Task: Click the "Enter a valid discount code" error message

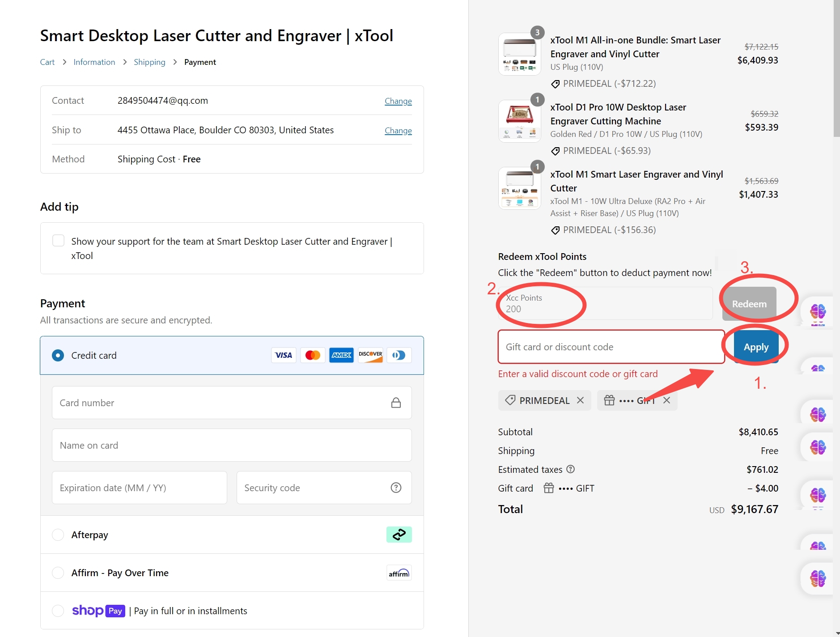Action: [578, 374]
